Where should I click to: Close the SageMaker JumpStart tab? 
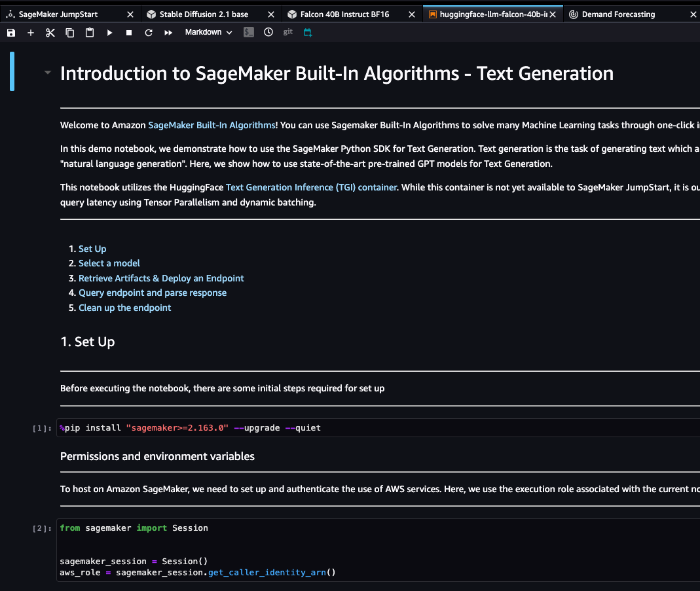[x=130, y=14]
